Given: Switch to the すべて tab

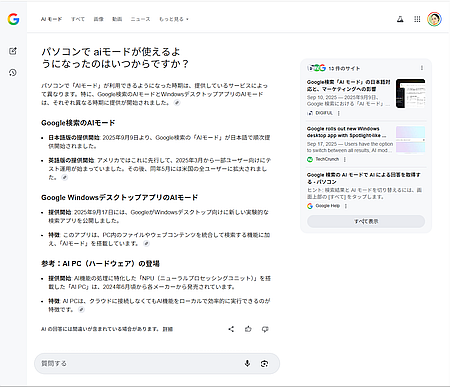Looking at the screenshot, I should pyautogui.click(x=78, y=19).
